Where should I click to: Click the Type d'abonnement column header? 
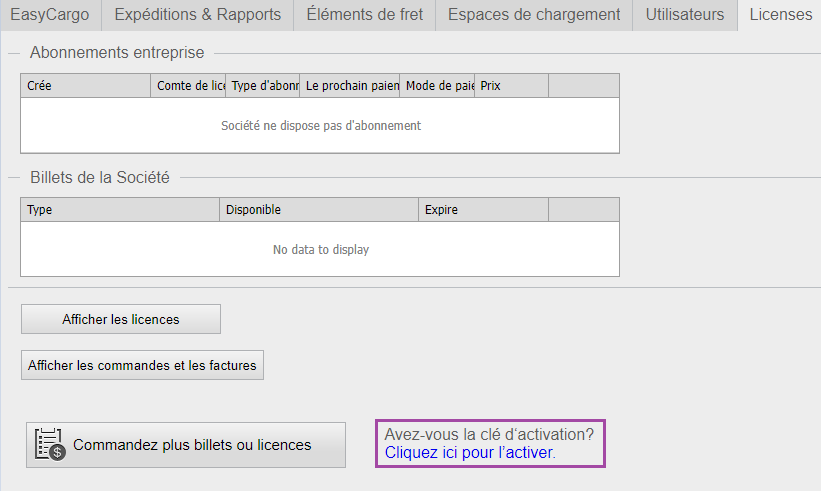(x=263, y=86)
